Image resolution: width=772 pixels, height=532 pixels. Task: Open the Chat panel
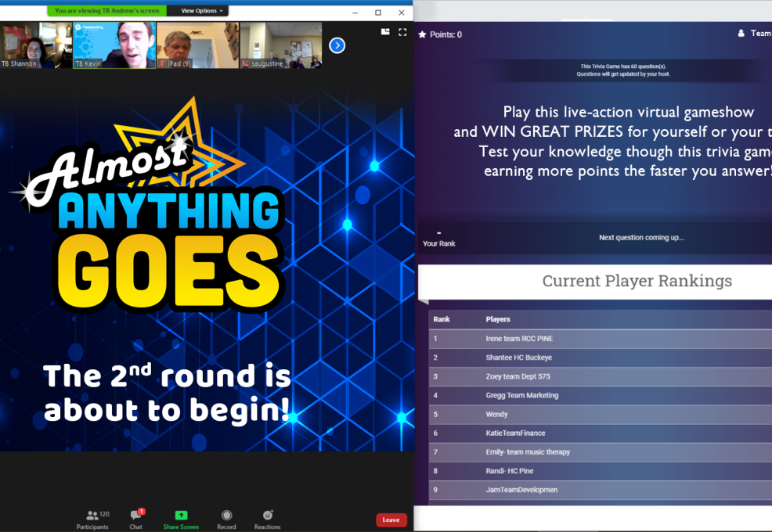coord(136,516)
